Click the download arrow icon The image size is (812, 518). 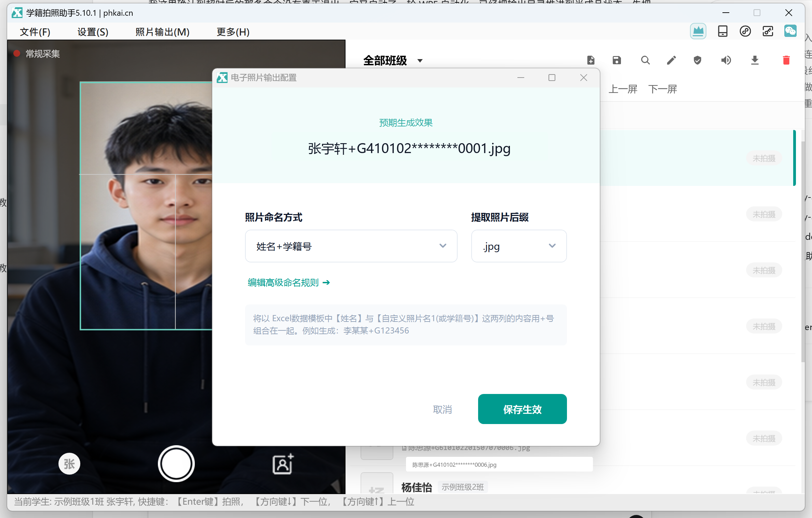point(755,60)
